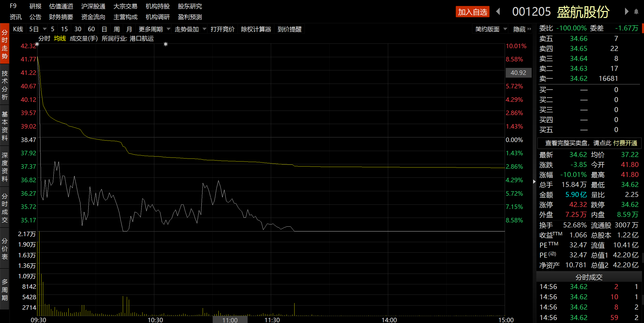This screenshot has width=644, height=323.
Task: Select the 日 daily period
Action: pos(104,29)
